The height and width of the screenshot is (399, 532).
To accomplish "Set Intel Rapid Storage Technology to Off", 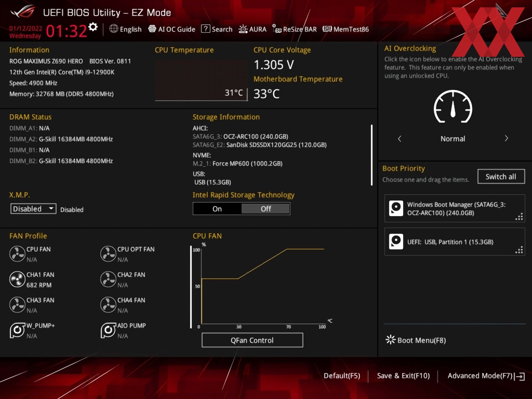I will click(266, 209).
